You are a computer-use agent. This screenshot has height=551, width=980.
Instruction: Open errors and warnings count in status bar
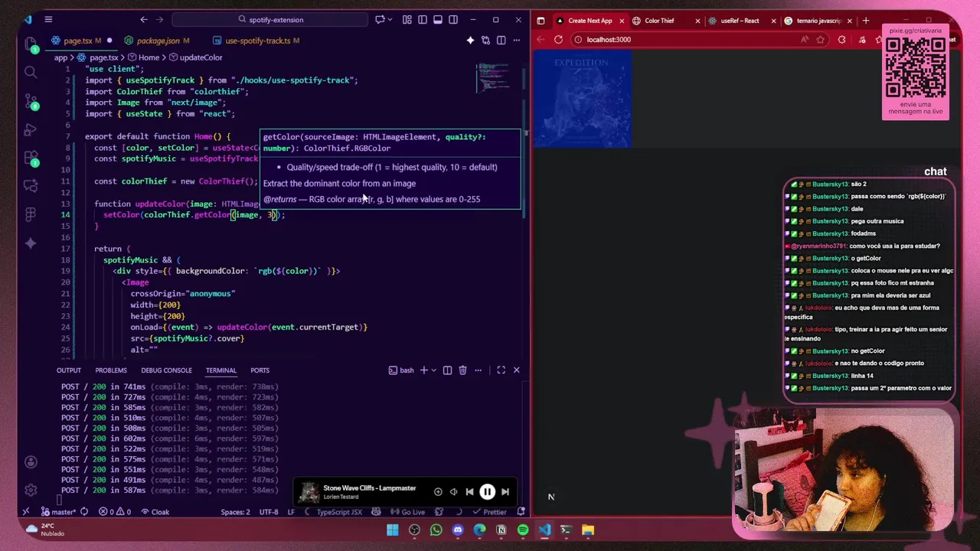[115, 512]
